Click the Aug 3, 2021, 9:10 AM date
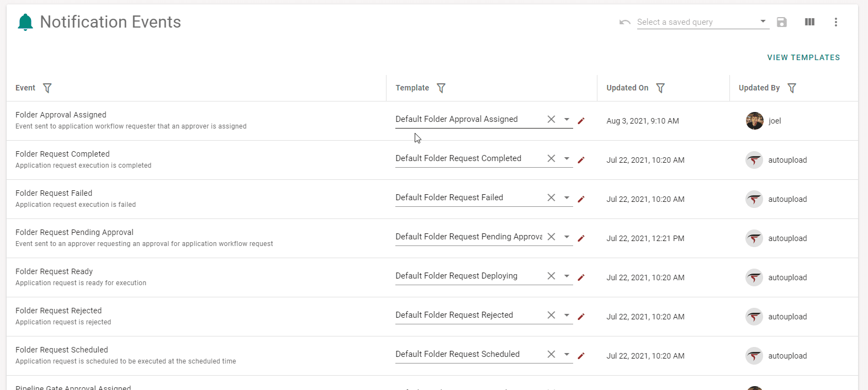 coord(643,121)
